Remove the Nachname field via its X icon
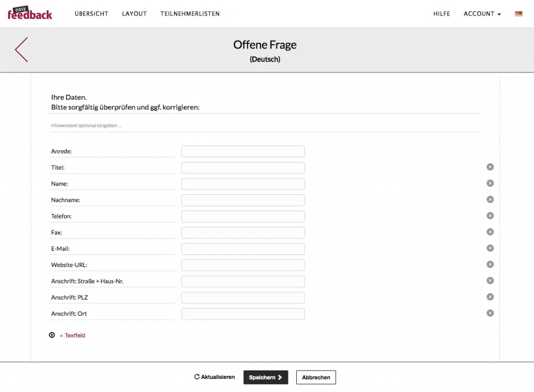The width and height of the screenshot is (534, 392). pyautogui.click(x=490, y=200)
